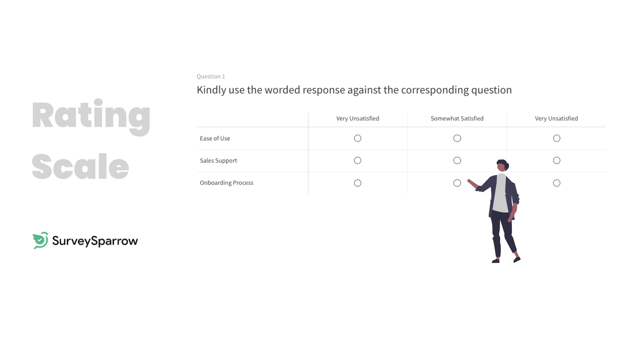Click the first Very Unsatisfied column header
Viewport: 644px width, 343px height.
click(x=358, y=118)
